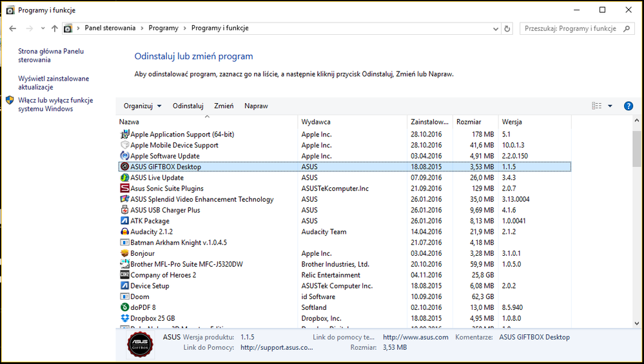Click the Odinstaluj toolbar button
This screenshot has width=644, height=364.
pos(188,106)
